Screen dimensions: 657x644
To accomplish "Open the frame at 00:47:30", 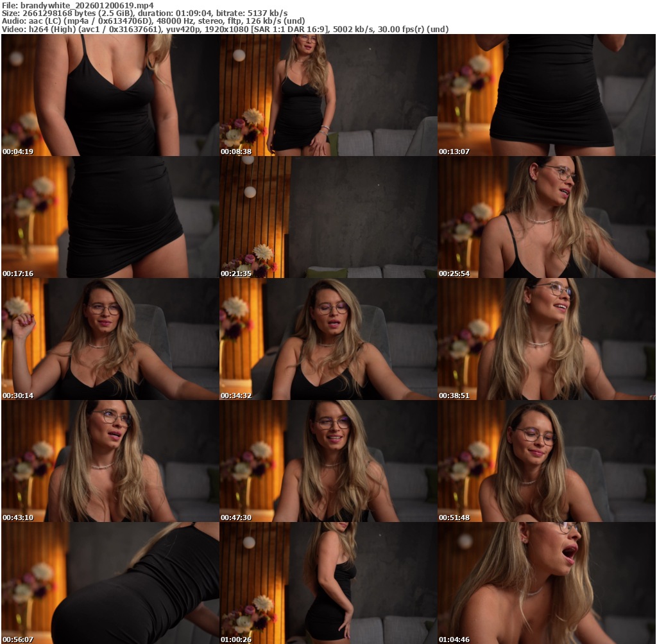I will pos(328,461).
